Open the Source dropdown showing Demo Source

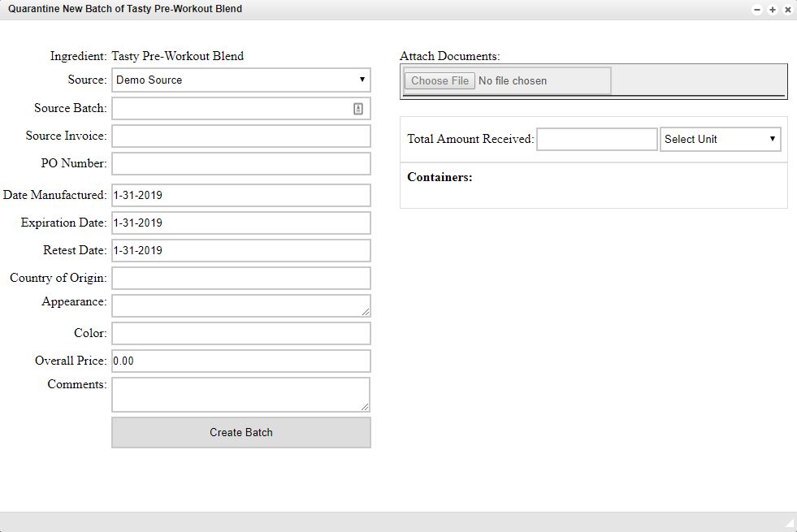[x=241, y=80]
